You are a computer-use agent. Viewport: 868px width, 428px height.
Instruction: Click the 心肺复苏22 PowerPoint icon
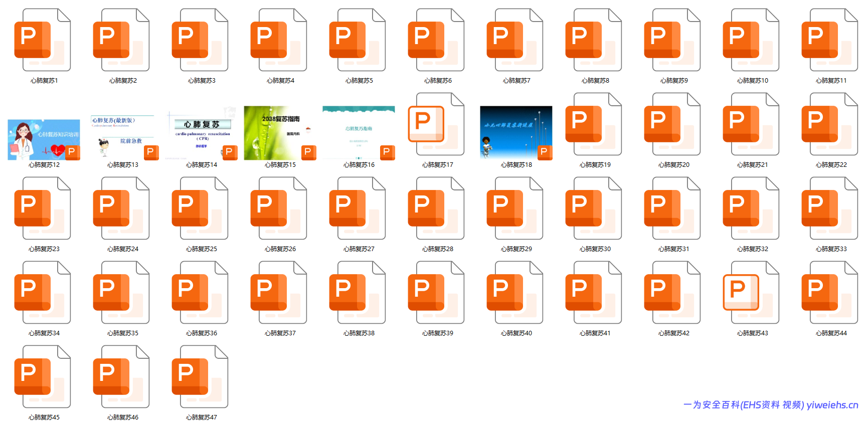[x=830, y=124]
